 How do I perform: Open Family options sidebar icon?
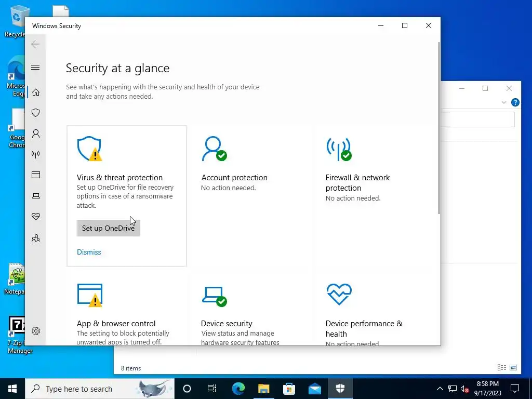pos(36,238)
